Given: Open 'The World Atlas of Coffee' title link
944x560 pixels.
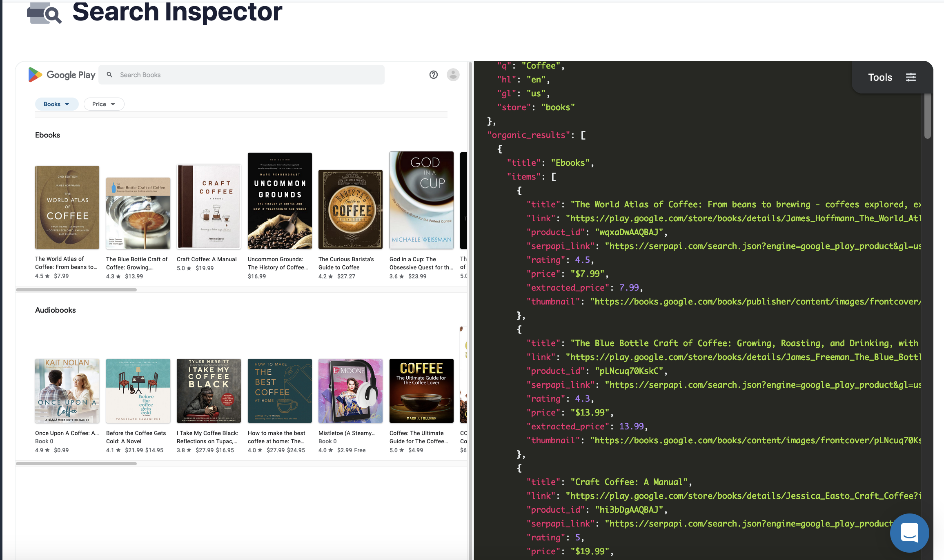Looking at the screenshot, I should coord(66,263).
